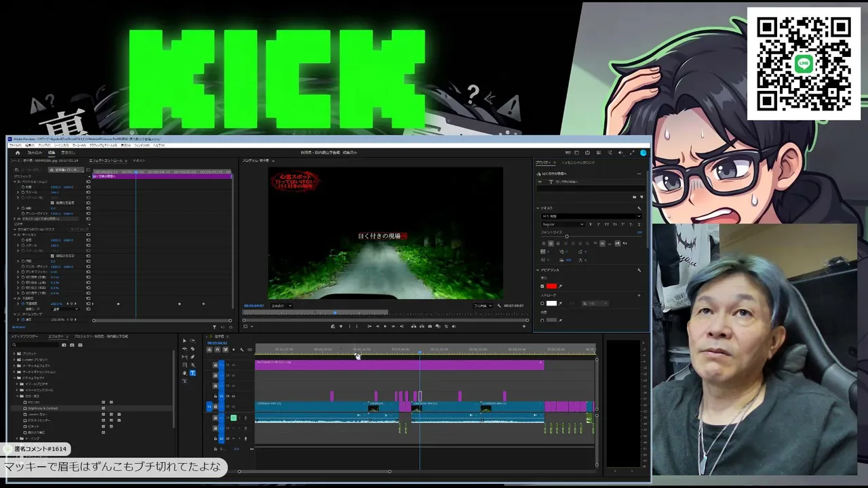Export a frame with the camera icon

click(429, 326)
